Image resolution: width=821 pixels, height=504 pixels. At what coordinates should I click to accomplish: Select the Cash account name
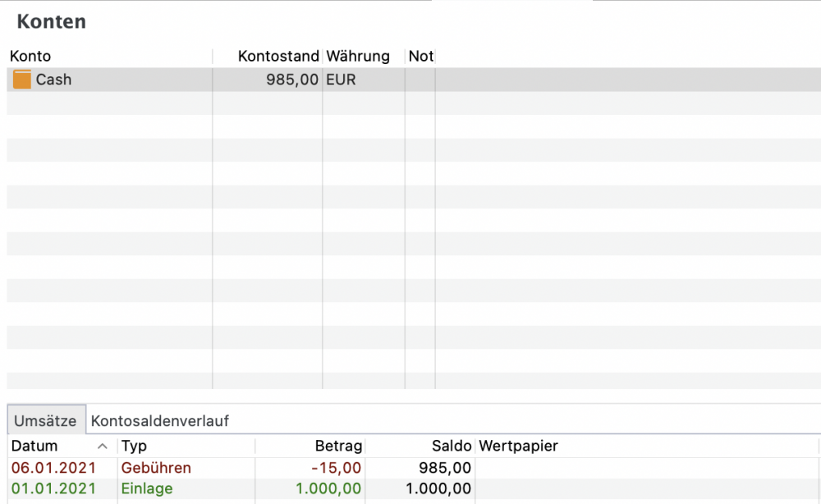point(53,80)
